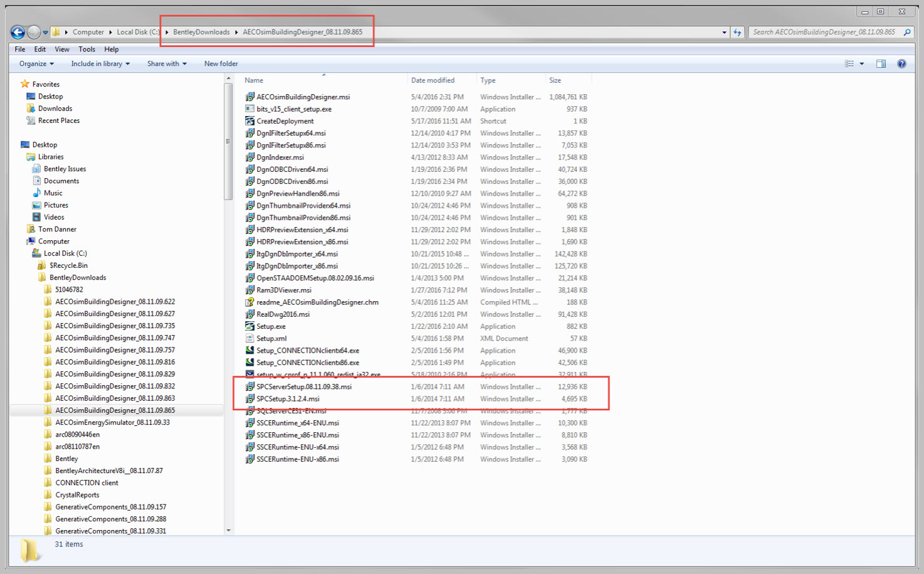924x574 pixels.
Task: Open the Help menu
Action: 112,49
